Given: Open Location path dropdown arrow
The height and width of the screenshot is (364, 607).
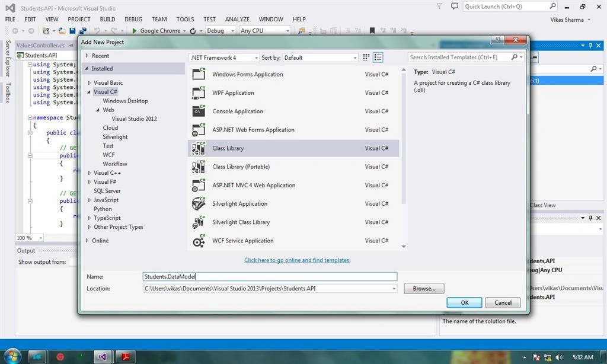Looking at the screenshot, I should point(394,289).
